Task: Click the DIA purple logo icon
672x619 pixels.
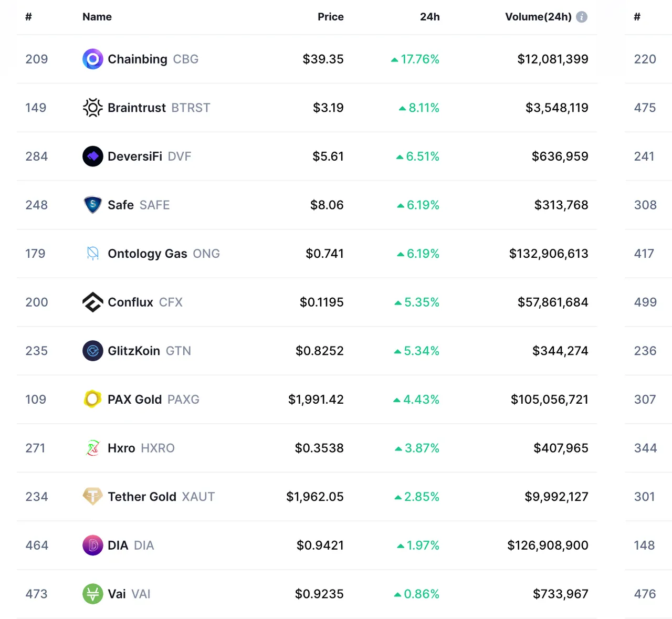Action: 93,545
